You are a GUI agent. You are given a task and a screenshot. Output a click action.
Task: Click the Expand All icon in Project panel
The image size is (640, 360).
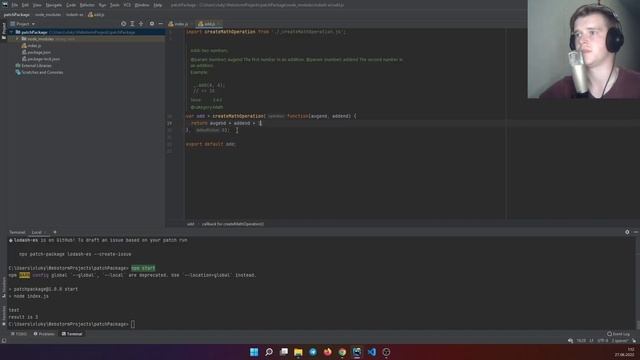pos(132,24)
